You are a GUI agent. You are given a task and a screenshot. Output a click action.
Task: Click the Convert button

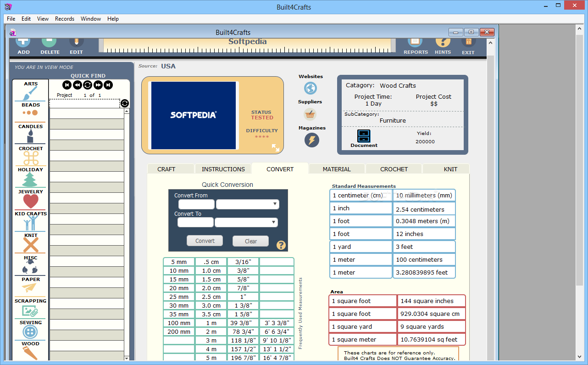coord(205,241)
